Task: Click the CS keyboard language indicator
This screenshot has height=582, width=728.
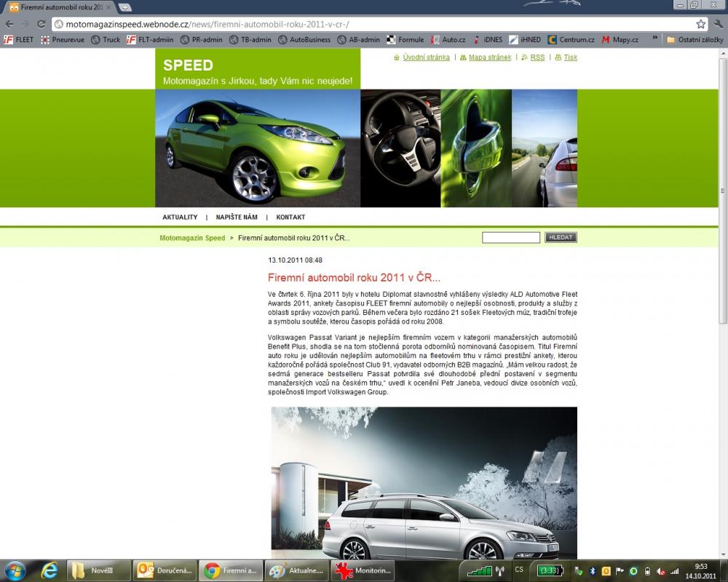Action: click(519, 570)
